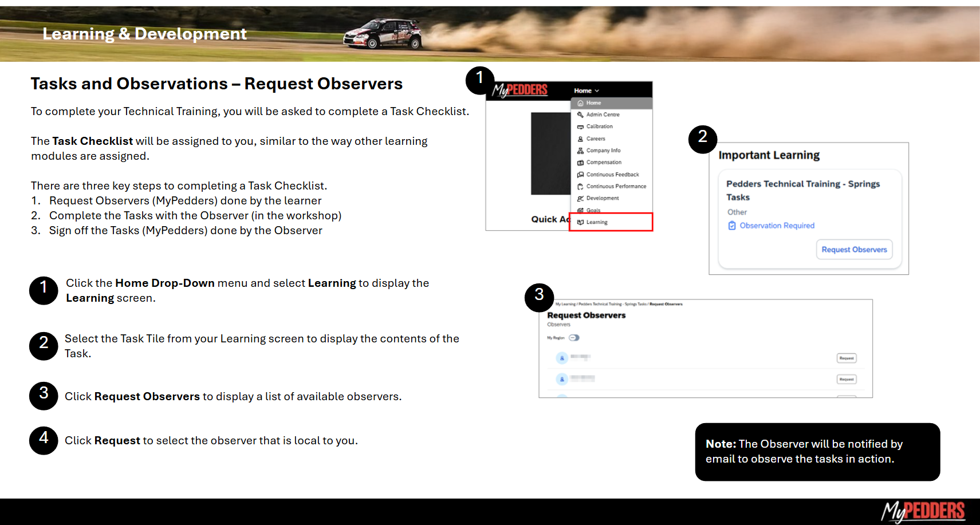This screenshot has height=525, width=980.
Task: Click My Learning in the breadcrumb
Action: pyautogui.click(x=565, y=304)
